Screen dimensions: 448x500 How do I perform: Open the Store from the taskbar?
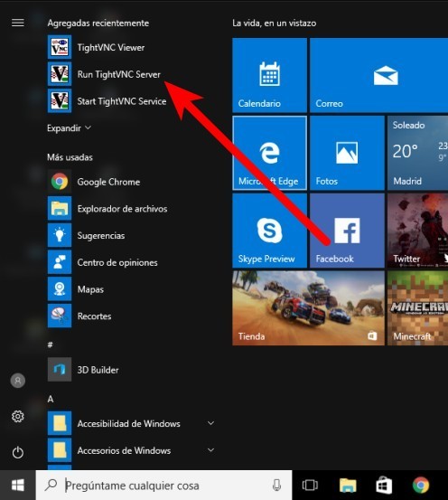384,486
